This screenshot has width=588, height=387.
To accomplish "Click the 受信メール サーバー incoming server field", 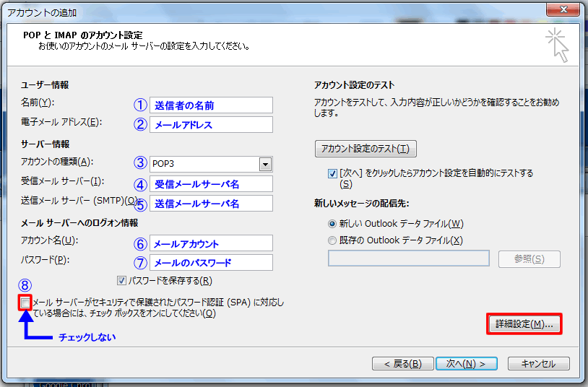I will click(x=211, y=183).
